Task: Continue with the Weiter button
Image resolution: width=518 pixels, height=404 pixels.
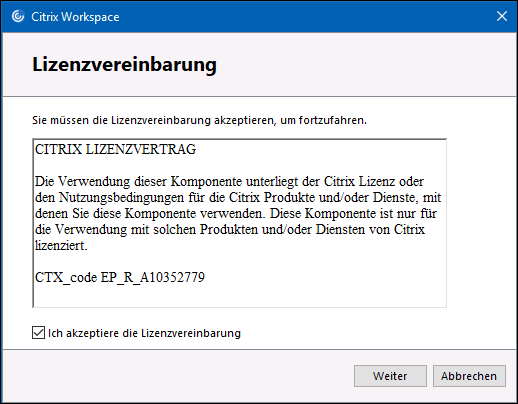Action: point(390,376)
